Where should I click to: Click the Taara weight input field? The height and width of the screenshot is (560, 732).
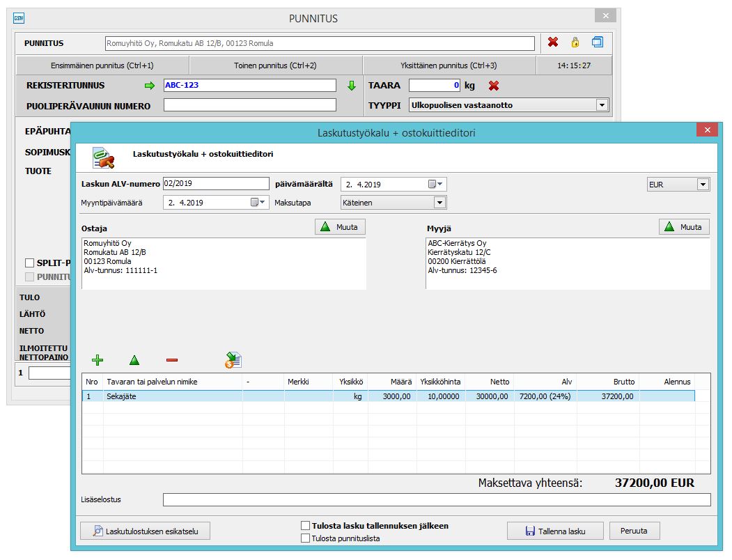[x=435, y=86]
